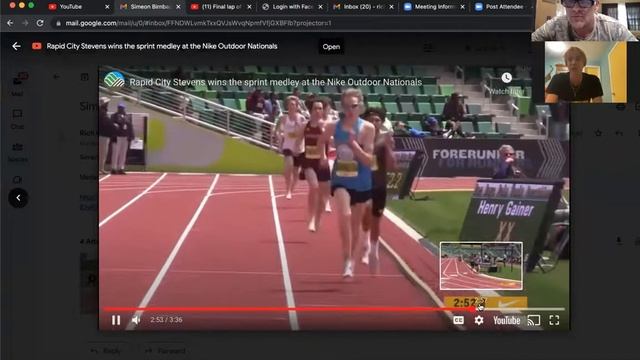Click Forward button below the email
The height and width of the screenshot is (360, 640).
(167, 351)
